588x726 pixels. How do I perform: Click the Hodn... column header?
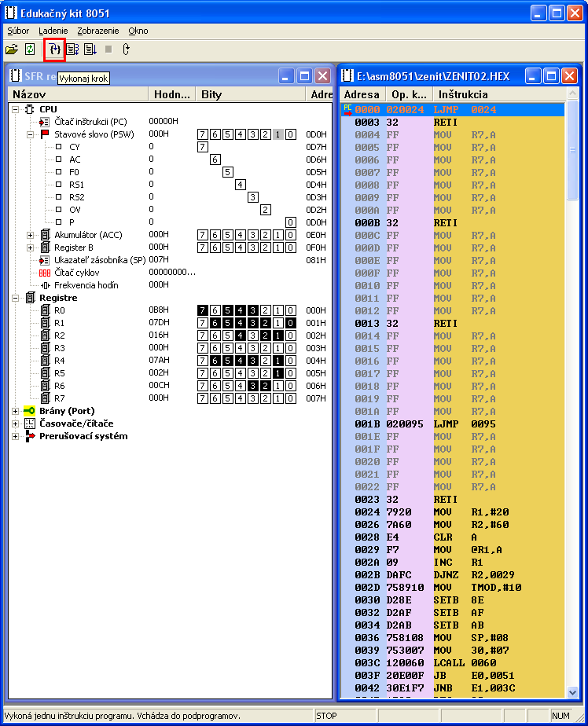(172, 94)
